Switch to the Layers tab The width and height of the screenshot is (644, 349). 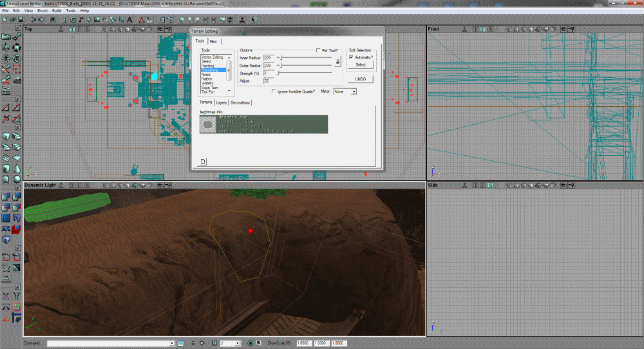pos(221,102)
